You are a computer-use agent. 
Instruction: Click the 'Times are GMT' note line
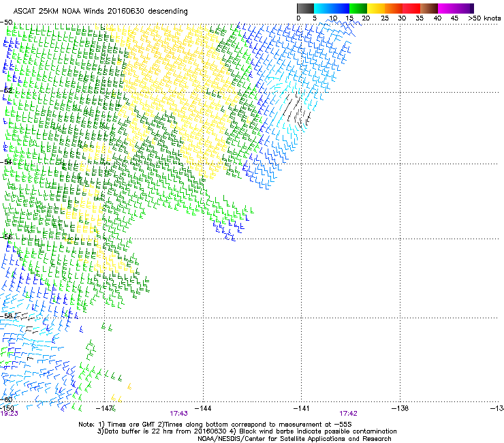click(215, 425)
